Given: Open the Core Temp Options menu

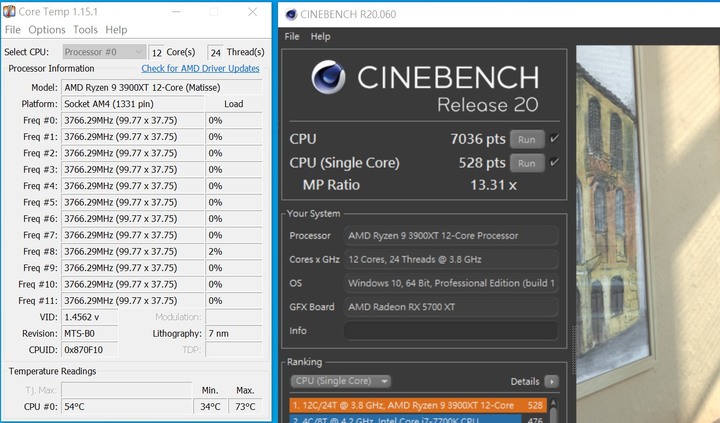Looking at the screenshot, I should (x=47, y=30).
